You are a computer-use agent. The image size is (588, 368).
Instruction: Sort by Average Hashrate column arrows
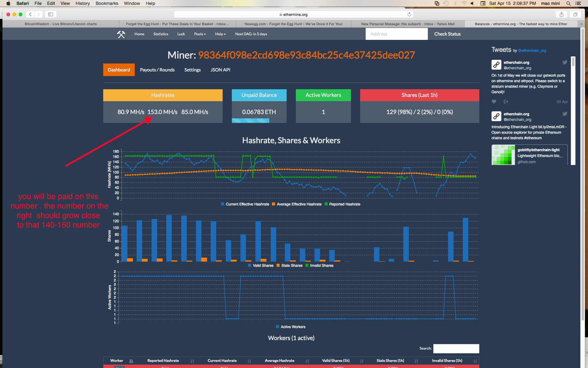click(x=307, y=361)
